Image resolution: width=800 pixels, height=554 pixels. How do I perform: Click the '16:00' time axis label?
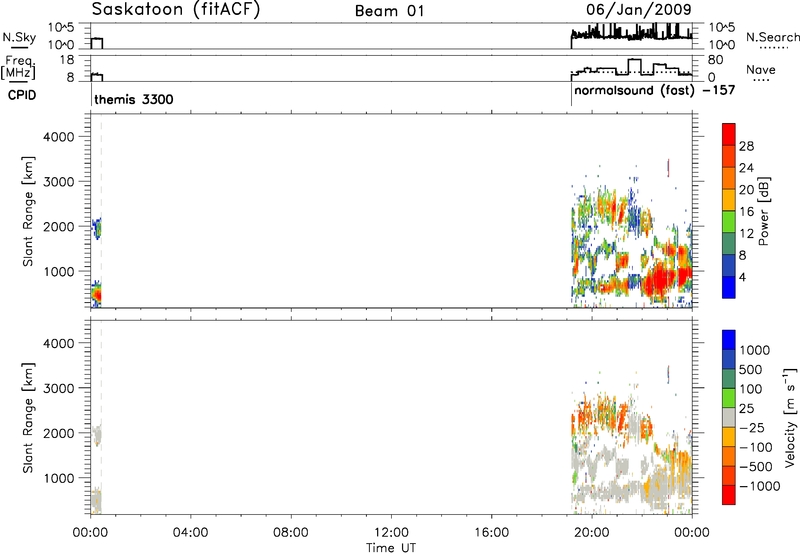click(491, 533)
